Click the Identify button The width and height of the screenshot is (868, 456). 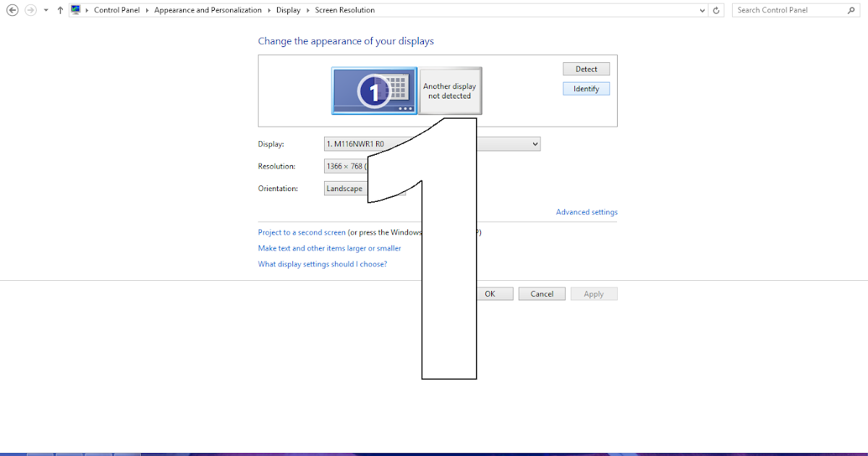click(586, 88)
